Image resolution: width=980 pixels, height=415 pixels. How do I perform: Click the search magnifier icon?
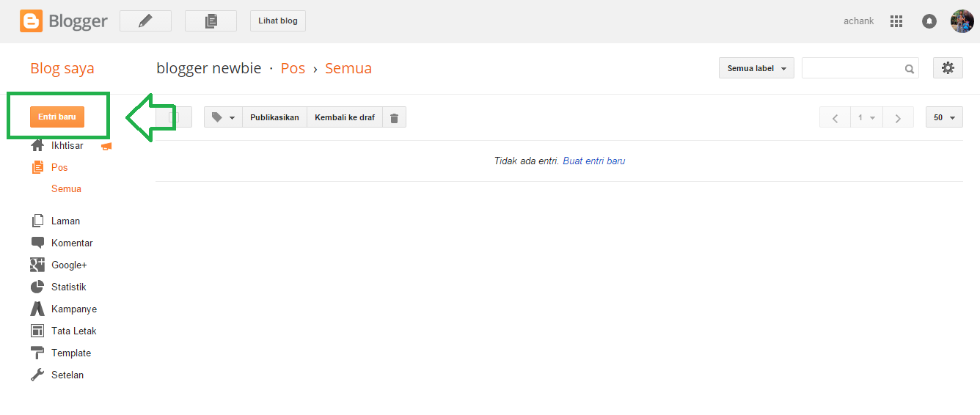pos(910,69)
